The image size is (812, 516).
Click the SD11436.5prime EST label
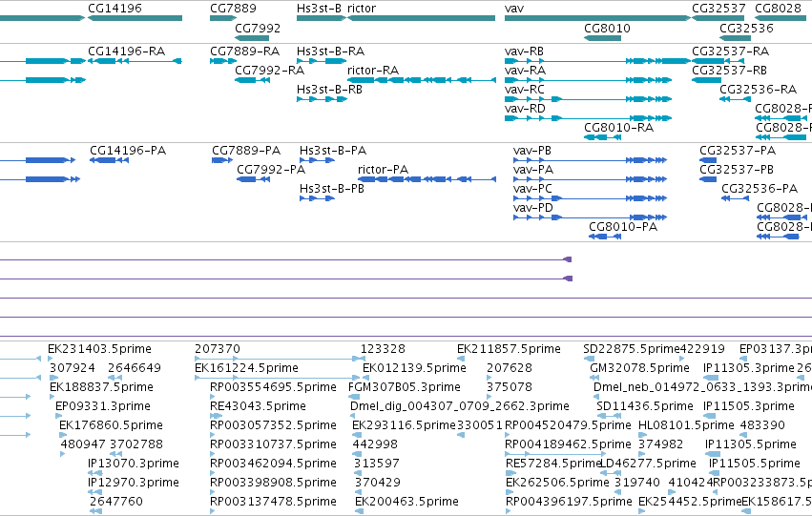[645, 407]
